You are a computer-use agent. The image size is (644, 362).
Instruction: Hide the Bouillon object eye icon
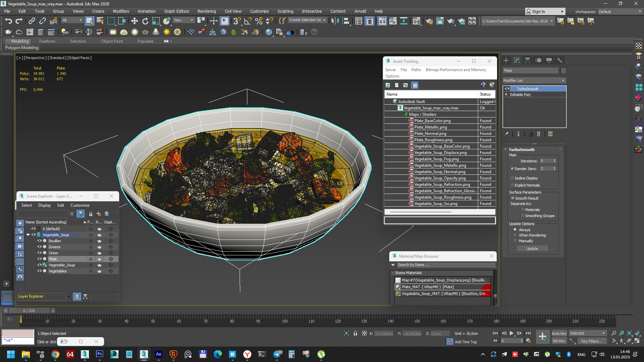click(x=39, y=241)
